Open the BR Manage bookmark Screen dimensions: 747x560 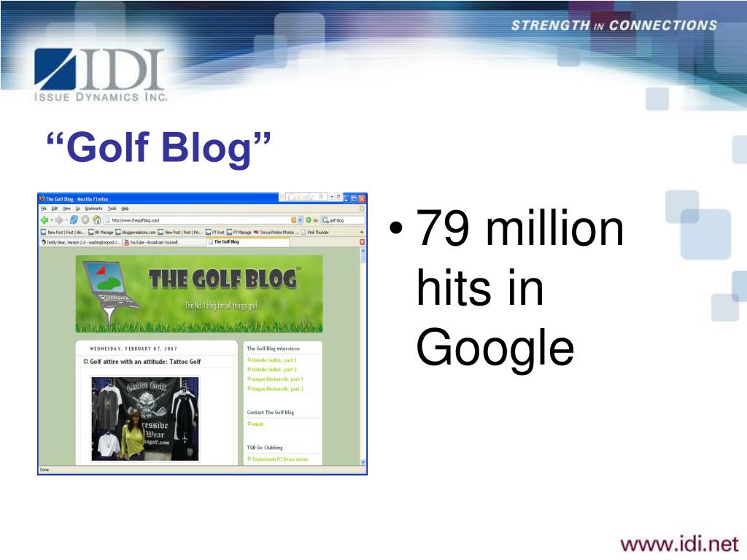pyautogui.click(x=101, y=233)
